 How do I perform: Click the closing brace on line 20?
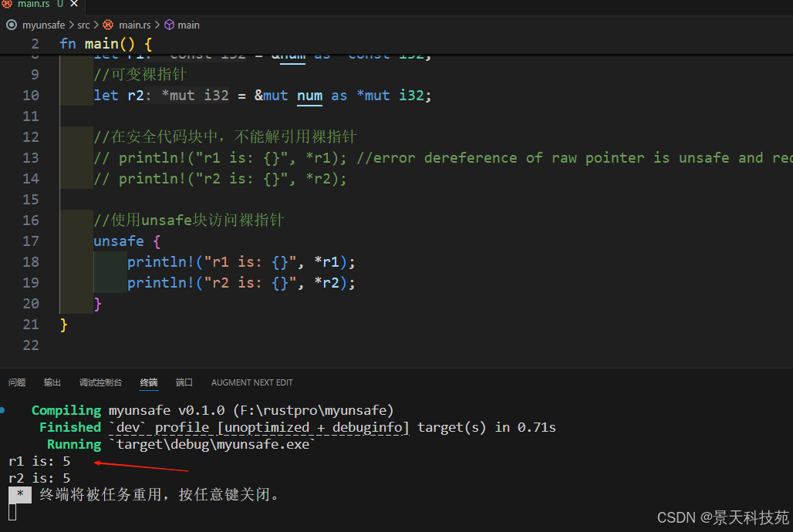98,304
